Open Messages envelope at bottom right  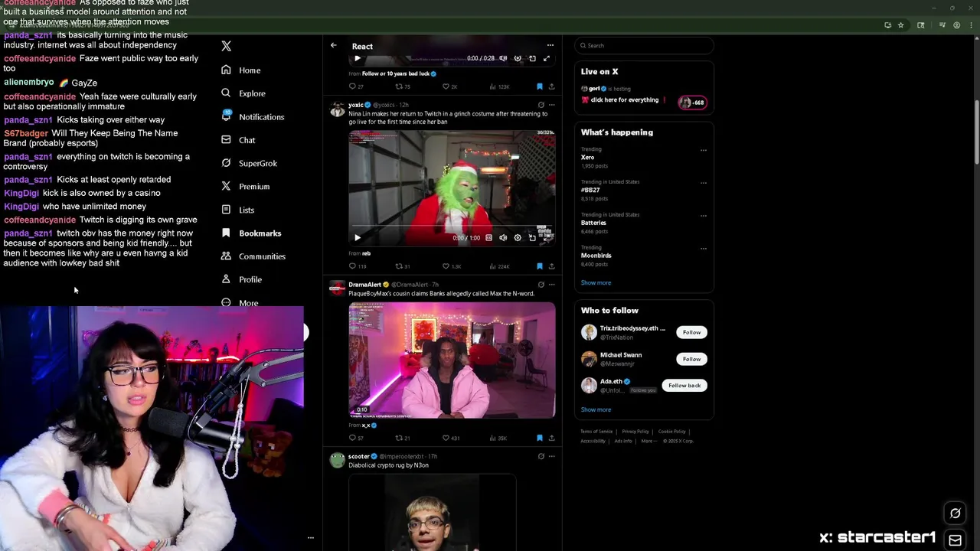(955, 540)
